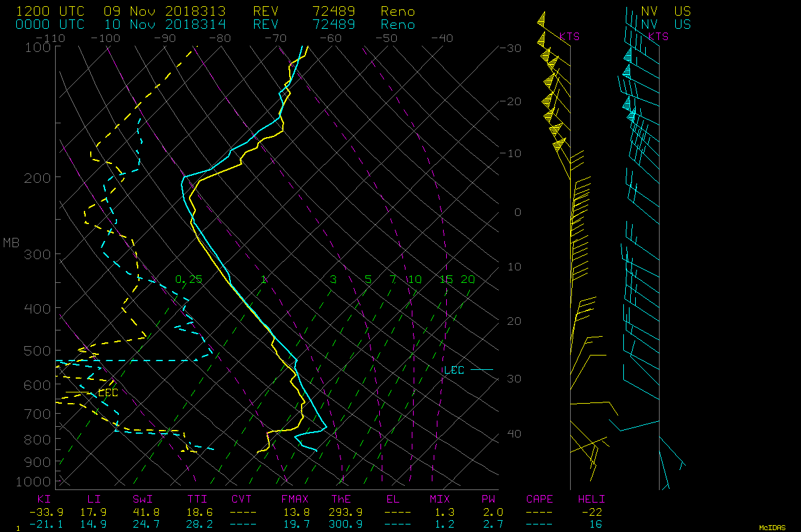Screen dimensions: 801x532
Task: Click the MB pressure axis label
Action: point(11,243)
